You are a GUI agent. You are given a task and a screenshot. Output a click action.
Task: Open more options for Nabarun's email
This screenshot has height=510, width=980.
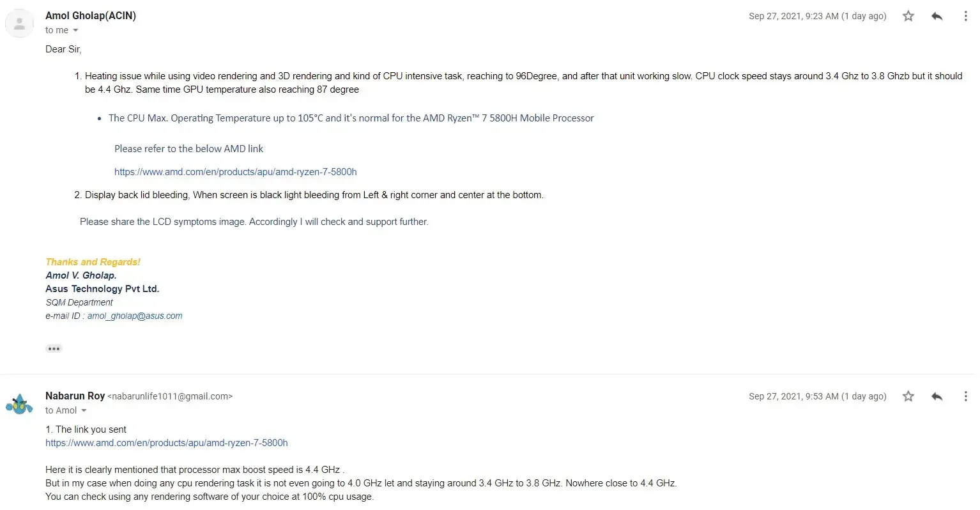click(x=965, y=396)
